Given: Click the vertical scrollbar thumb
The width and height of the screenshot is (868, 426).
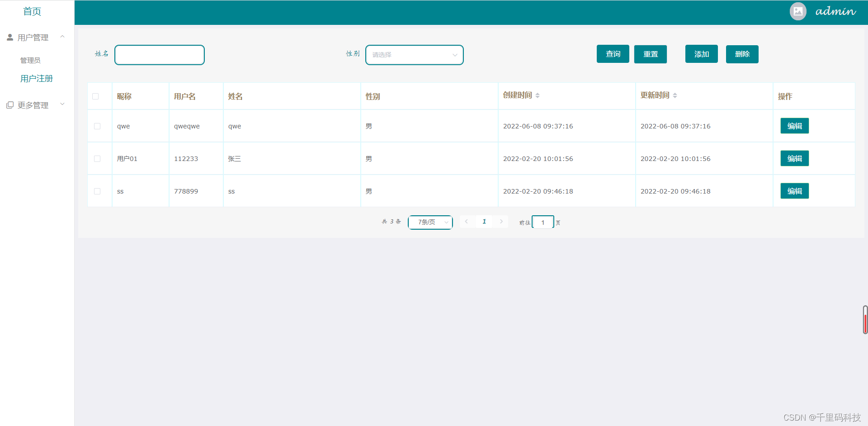Looking at the screenshot, I should pyautogui.click(x=865, y=320).
